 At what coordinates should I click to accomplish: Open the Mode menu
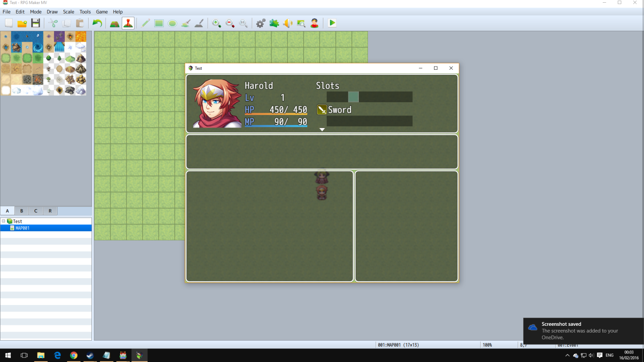pyautogui.click(x=36, y=12)
